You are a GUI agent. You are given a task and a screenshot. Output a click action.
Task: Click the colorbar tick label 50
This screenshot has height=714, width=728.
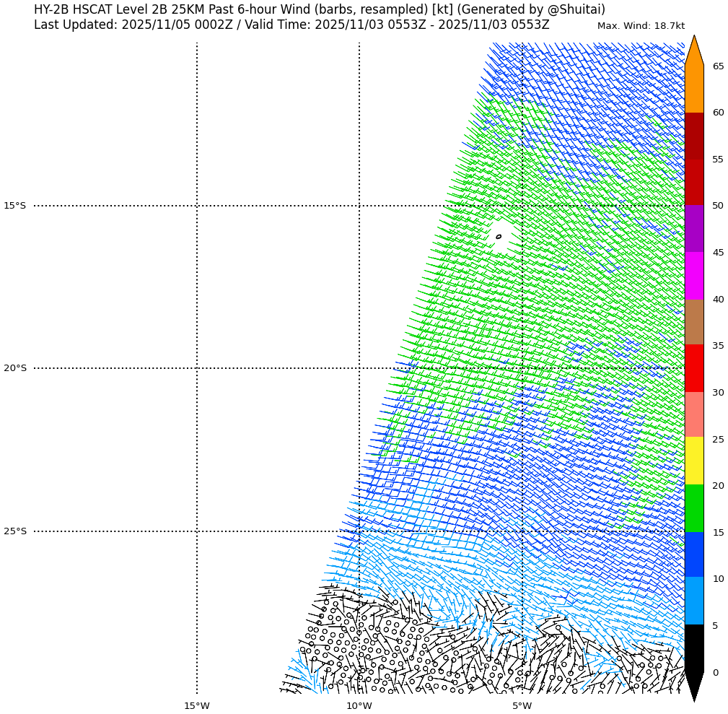point(718,206)
